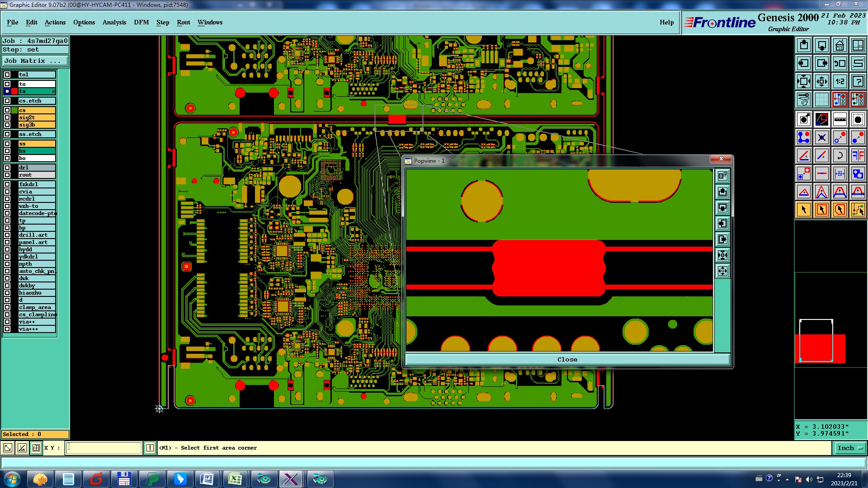This screenshot has width=868, height=488.
Task: Click the XY coordinate input field
Action: tap(104, 448)
